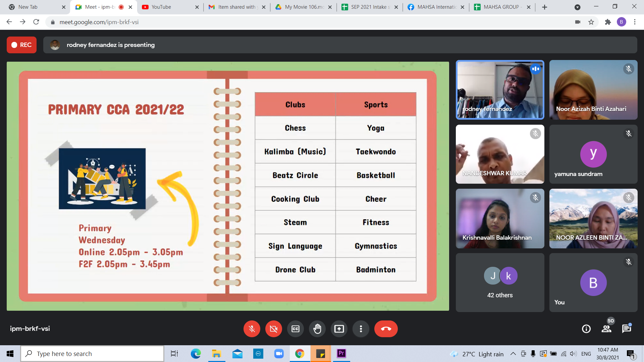Toggle closed captions
Viewport: 644px width, 362px height.
click(x=295, y=329)
